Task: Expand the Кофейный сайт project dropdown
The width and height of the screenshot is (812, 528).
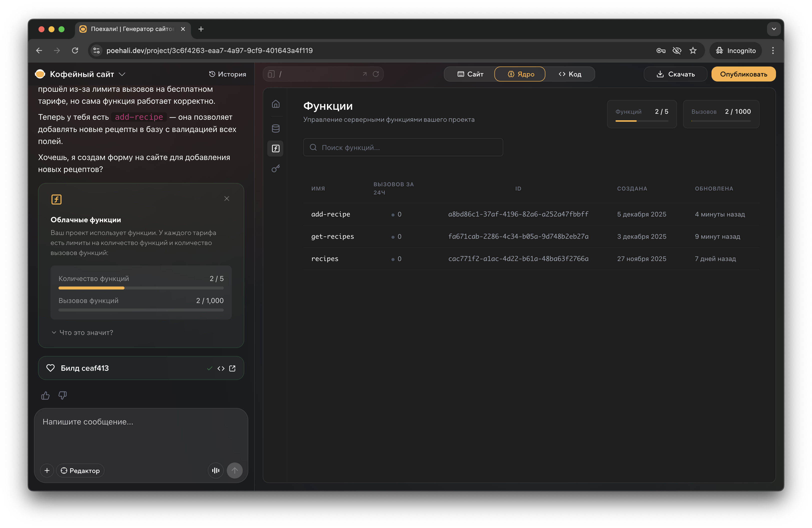Action: (122, 74)
